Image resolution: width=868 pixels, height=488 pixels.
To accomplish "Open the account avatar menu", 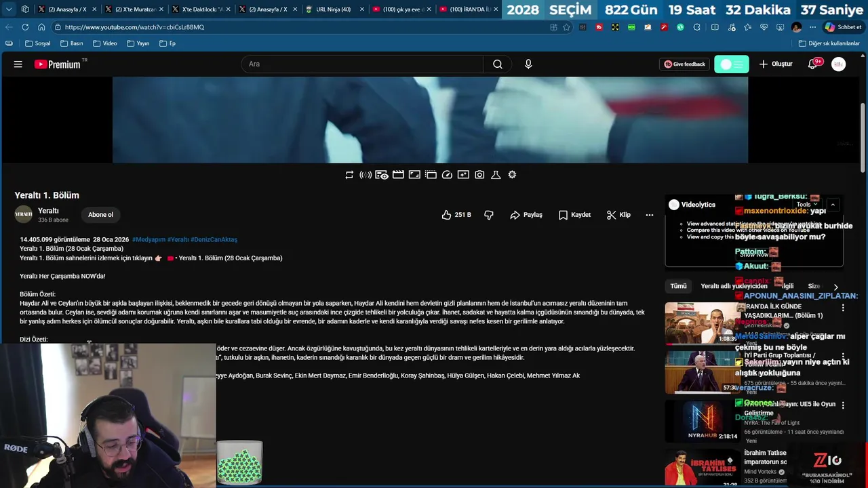I will 839,64.
